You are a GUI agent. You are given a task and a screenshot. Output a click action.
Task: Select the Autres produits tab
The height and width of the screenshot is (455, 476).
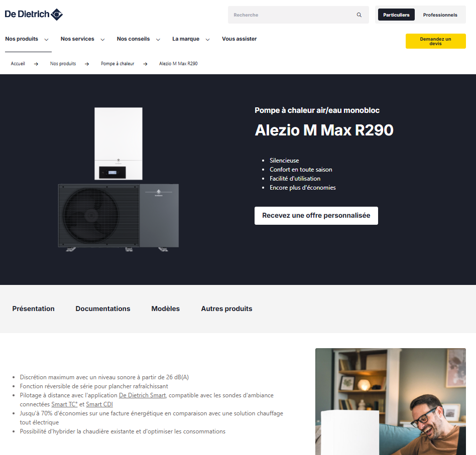226,309
